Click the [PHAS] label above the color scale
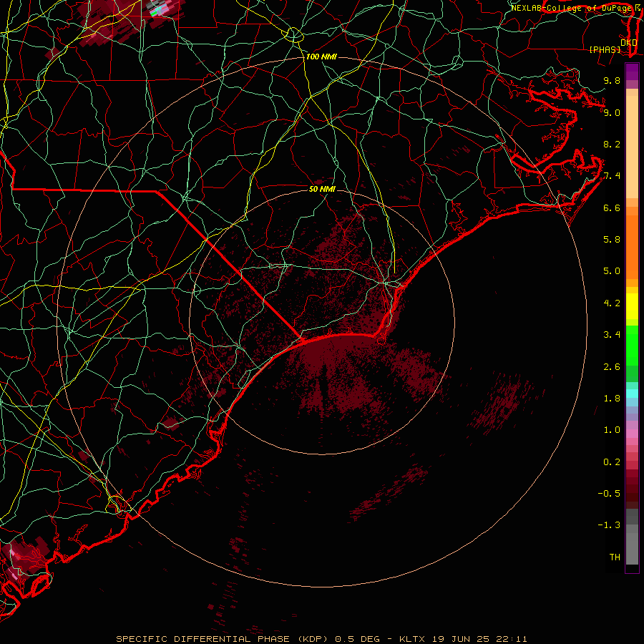The width and height of the screenshot is (644, 644). pos(605,50)
